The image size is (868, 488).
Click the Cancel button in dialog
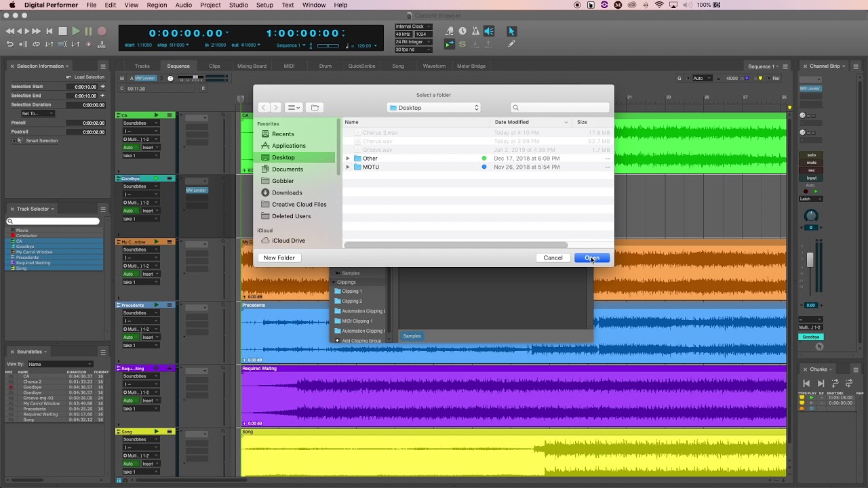553,258
